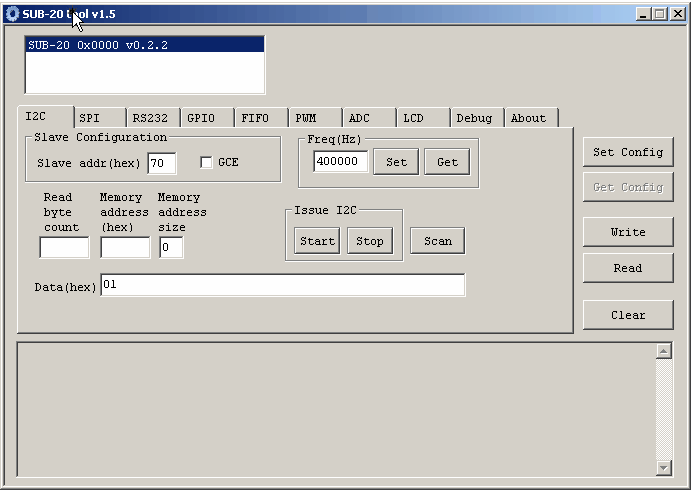Open the Debug tab
Screen dimensions: 691x490
(x=474, y=118)
